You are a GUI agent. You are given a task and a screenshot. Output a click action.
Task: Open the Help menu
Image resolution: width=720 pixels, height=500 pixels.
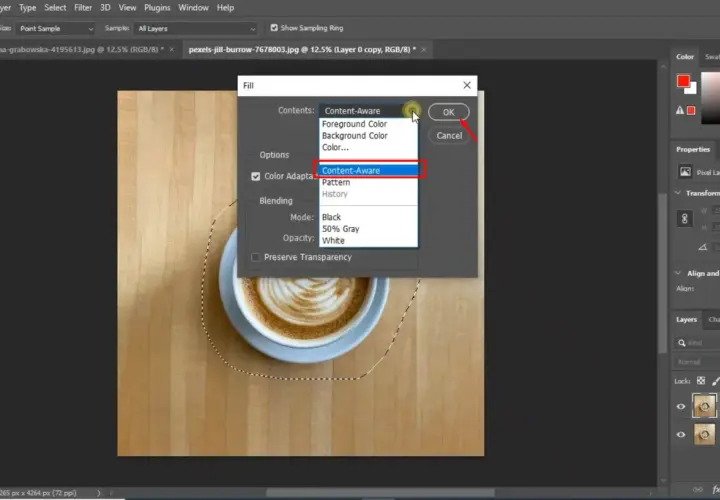[x=225, y=8]
